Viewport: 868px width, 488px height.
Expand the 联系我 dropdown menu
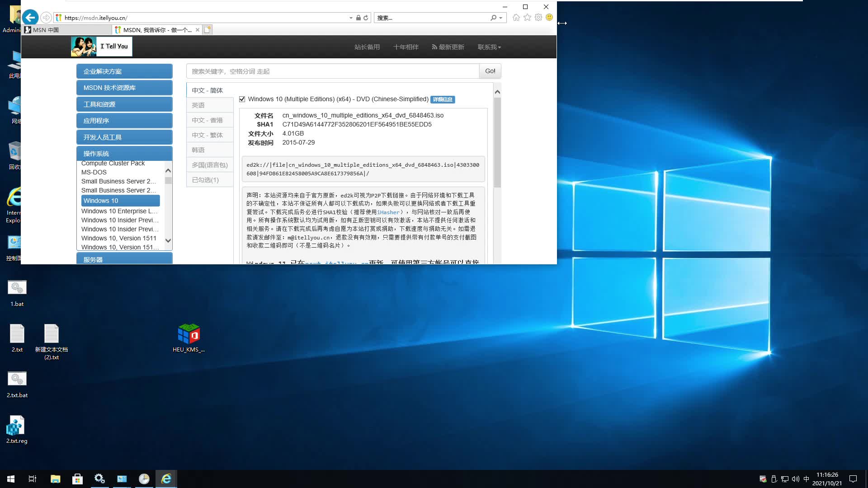(x=489, y=47)
